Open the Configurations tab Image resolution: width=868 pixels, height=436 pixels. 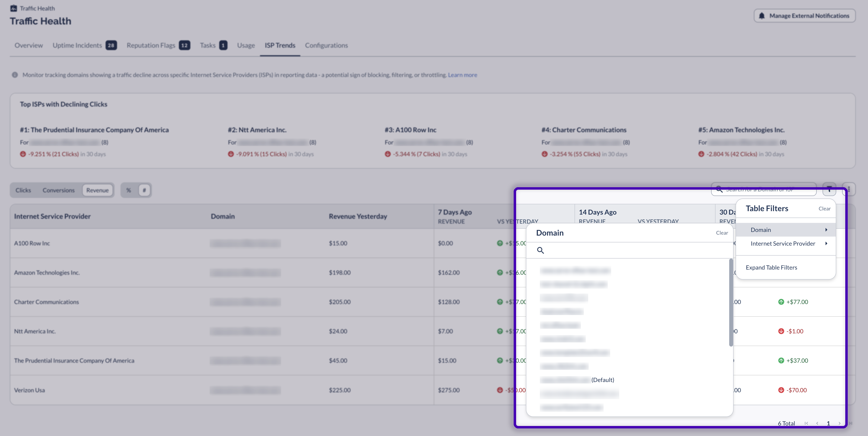pyautogui.click(x=326, y=45)
